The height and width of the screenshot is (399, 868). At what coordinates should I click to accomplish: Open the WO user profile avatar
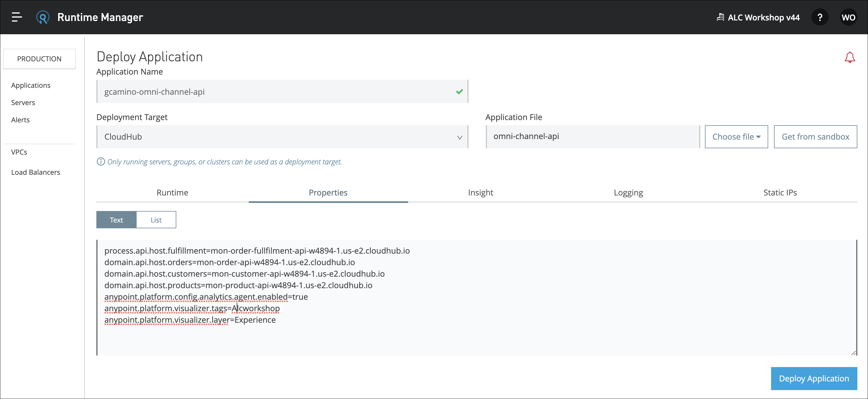click(848, 17)
